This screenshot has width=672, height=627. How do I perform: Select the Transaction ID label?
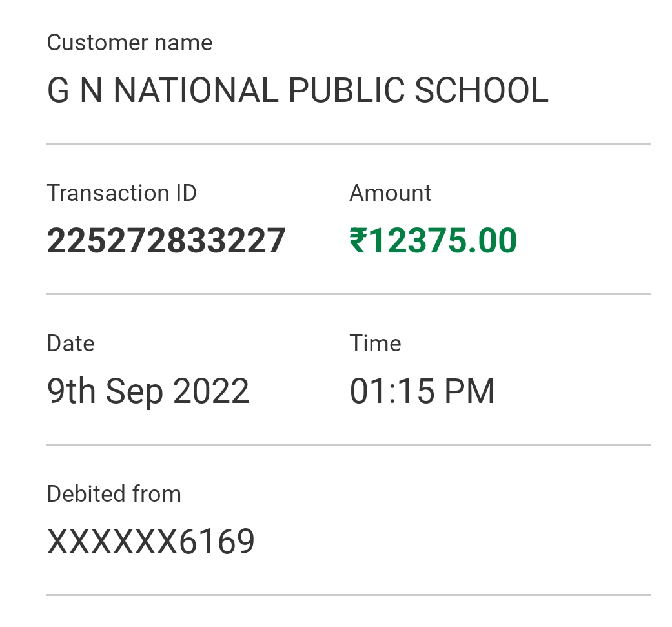tap(122, 193)
